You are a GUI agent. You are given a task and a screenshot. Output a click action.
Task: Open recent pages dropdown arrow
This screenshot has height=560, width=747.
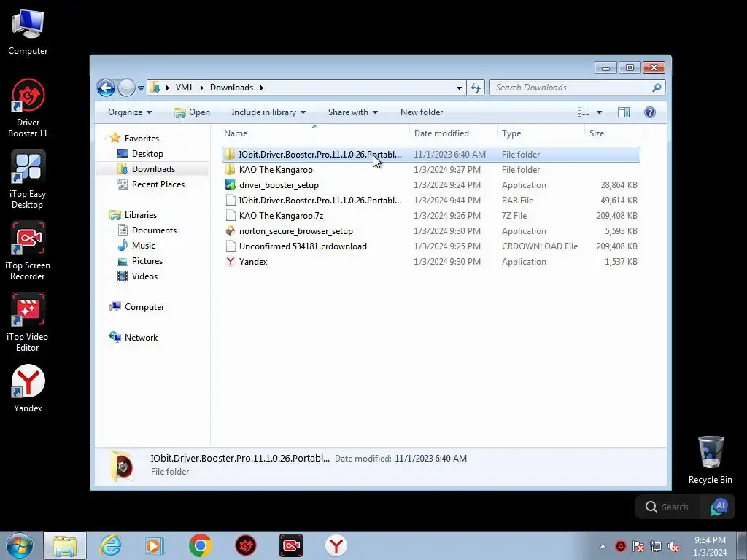click(141, 88)
